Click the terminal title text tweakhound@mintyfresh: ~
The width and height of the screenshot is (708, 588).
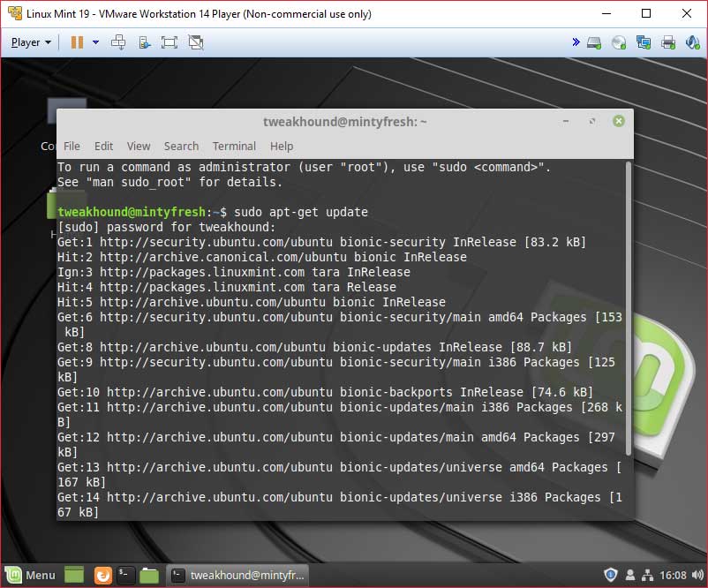pos(344,122)
